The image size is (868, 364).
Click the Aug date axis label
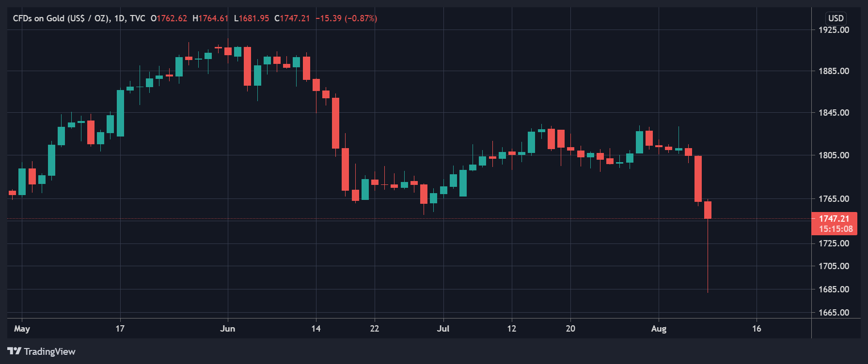(x=659, y=329)
